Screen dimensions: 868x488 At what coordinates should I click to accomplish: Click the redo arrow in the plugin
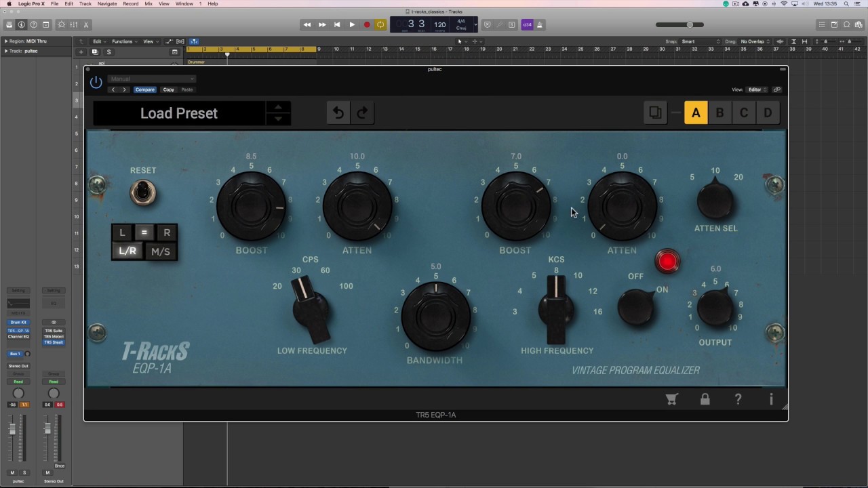pyautogui.click(x=362, y=113)
